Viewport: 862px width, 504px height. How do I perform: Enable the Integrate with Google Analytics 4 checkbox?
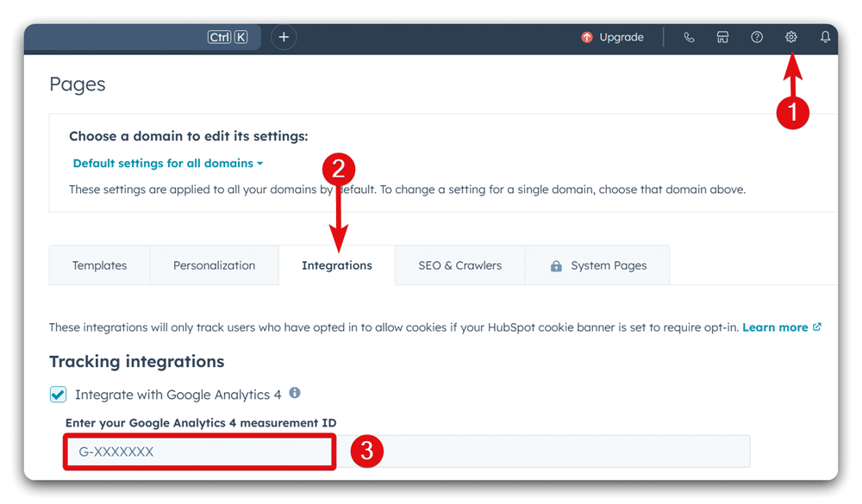click(58, 394)
